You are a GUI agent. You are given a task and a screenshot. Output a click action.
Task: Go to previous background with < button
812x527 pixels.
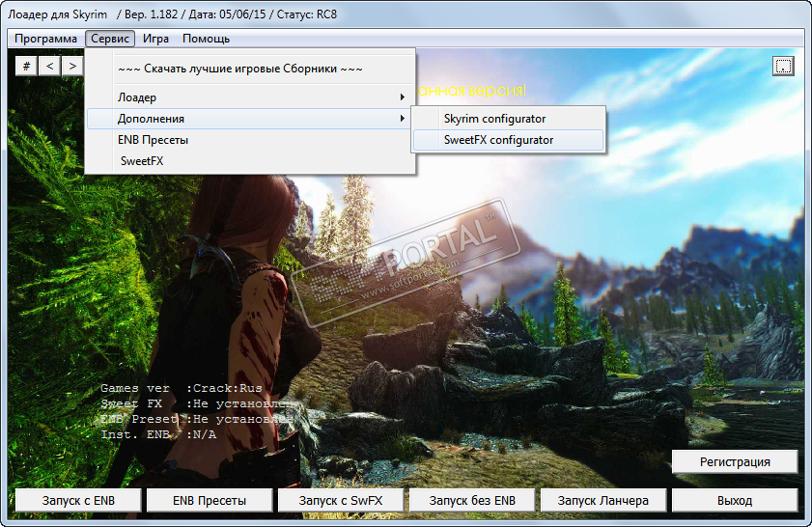(x=49, y=66)
